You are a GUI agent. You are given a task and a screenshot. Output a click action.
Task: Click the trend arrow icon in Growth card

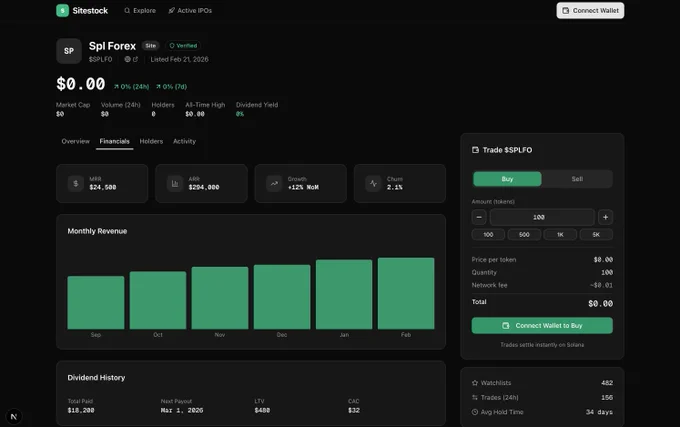274,183
